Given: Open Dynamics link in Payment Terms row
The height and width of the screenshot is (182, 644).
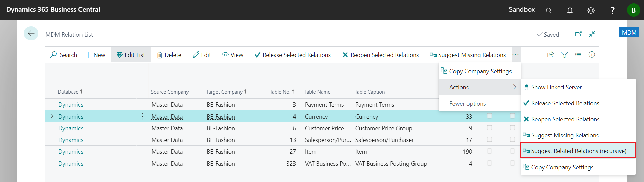Looking at the screenshot, I should coord(71,105).
